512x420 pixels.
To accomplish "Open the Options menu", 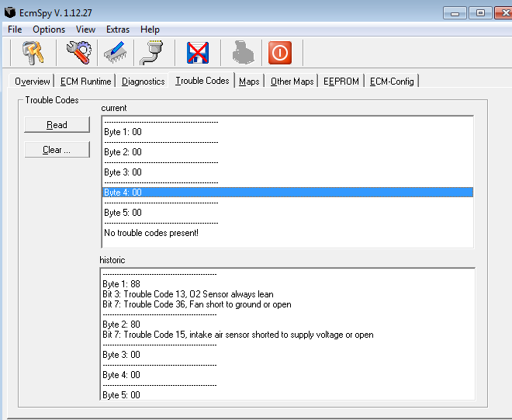I will pyautogui.click(x=49, y=30).
